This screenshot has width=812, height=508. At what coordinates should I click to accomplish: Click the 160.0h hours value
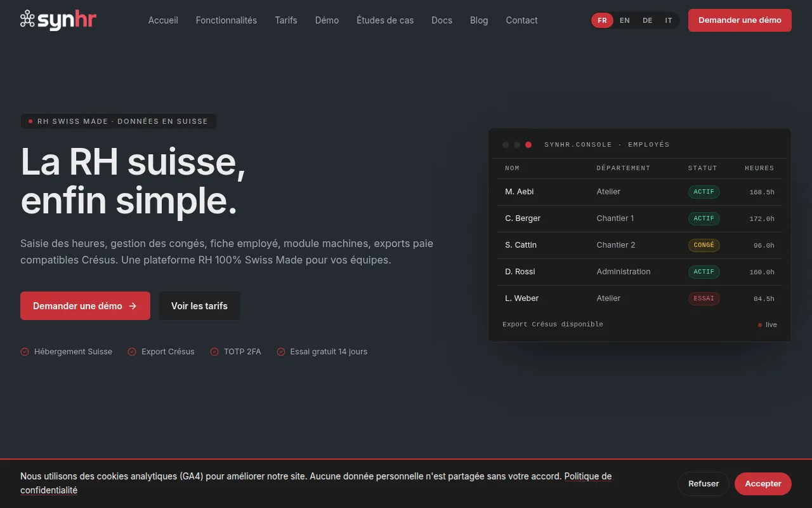pyautogui.click(x=762, y=272)
